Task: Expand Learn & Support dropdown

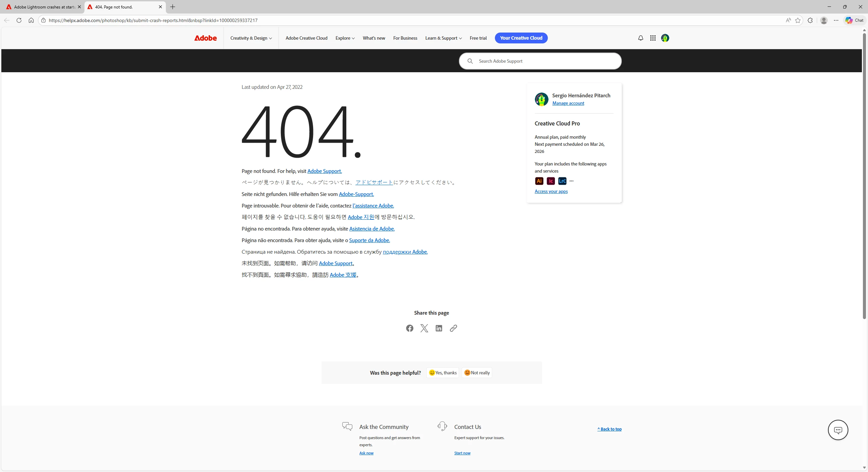Action: (443, 38)
